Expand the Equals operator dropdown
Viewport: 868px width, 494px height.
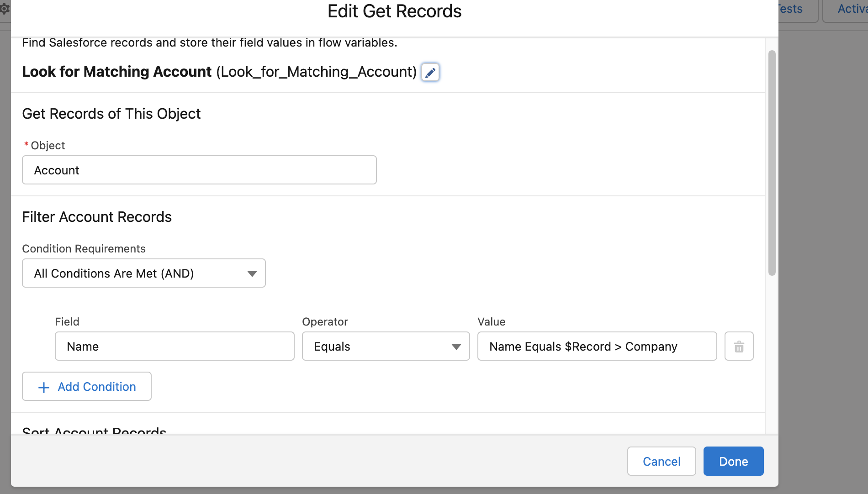(x=386, y=347)
